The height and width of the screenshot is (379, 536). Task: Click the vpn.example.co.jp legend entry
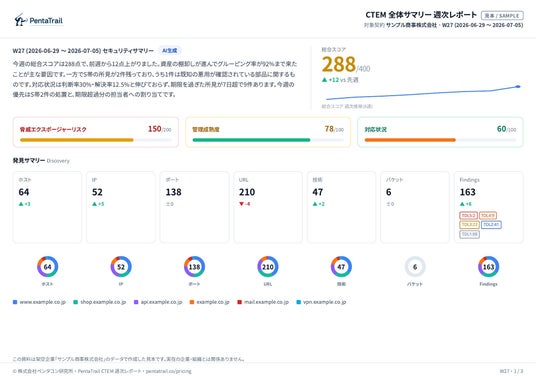click(321, 302)
